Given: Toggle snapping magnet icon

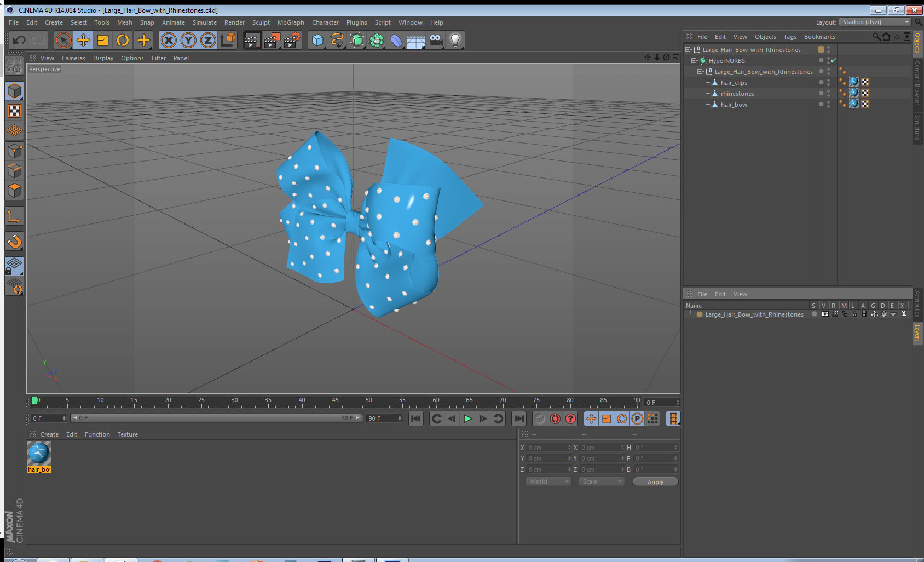Looking at the screenshot, I should 14,241.
